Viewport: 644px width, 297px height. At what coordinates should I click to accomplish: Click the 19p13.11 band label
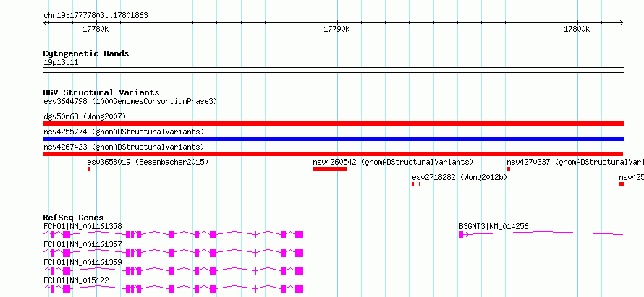coord(61,63)
